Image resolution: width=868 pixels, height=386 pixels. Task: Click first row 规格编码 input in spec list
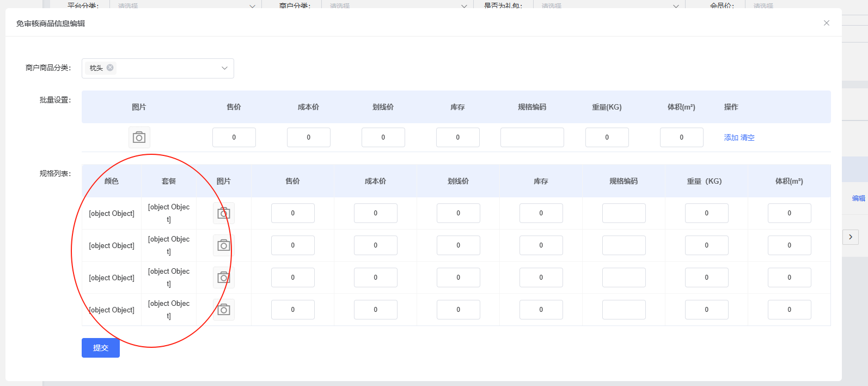pos(624,213)
